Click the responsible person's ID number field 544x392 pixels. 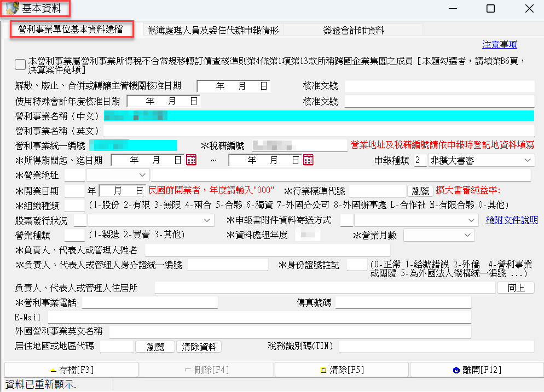(x=228, y=265)
